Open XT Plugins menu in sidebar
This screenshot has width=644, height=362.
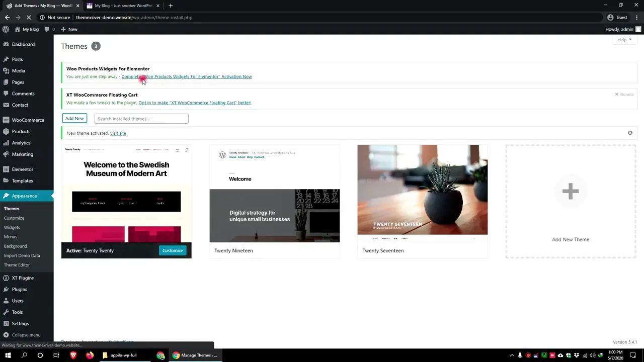[23, 278]
